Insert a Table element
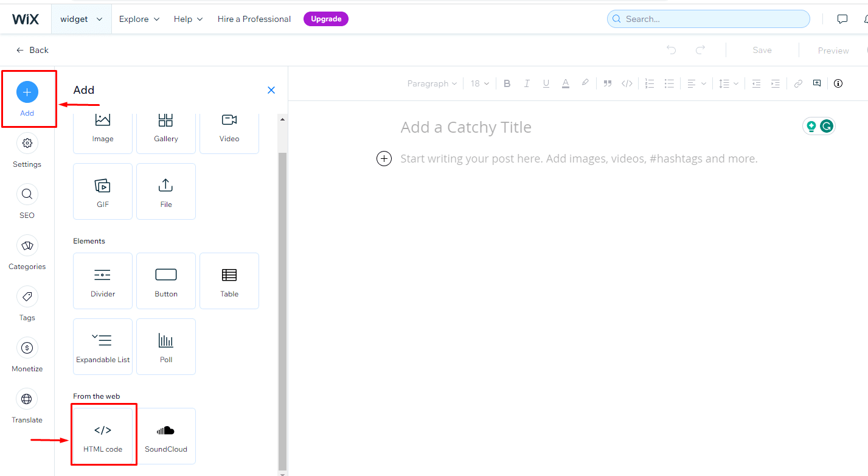Screen dimensions: 868x476 [x=229, y=281]
